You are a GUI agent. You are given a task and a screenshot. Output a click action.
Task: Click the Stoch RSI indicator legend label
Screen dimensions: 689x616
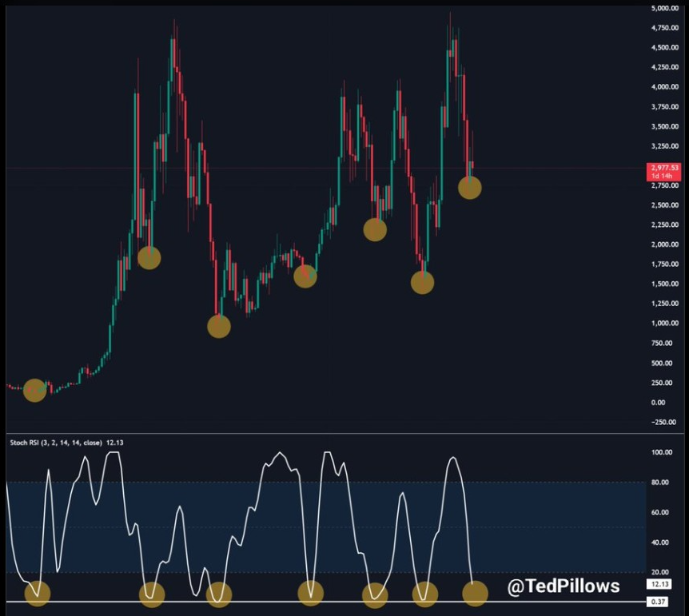pos(56,443)
